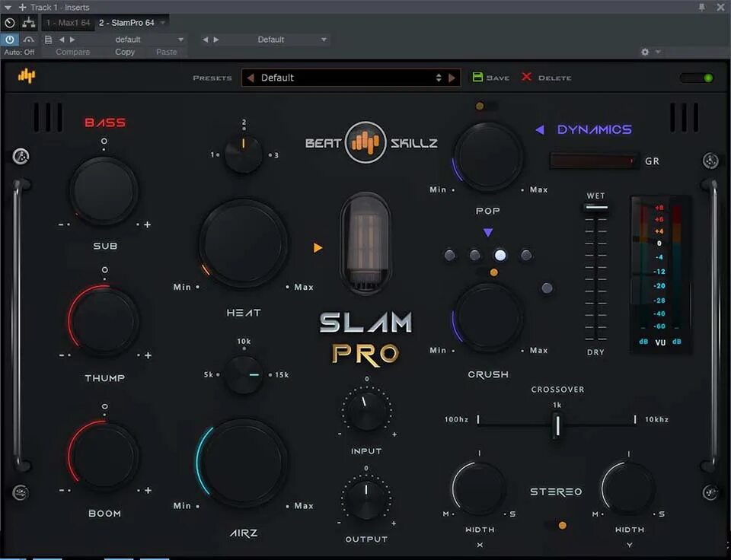Click the routing/sidechain icon in the host toolbar

[x=29, y=22]
